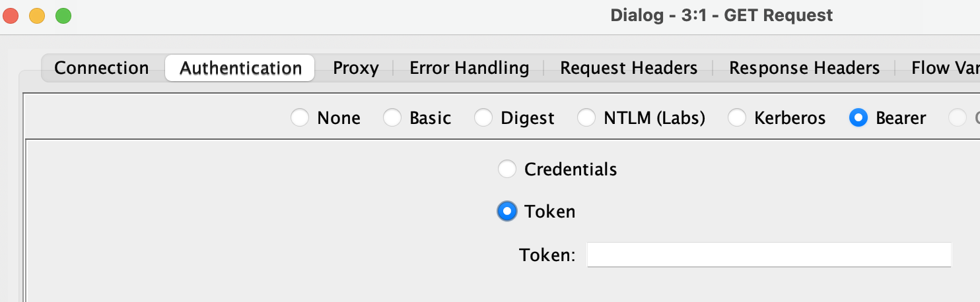
Task: Enable Kerberos authentication
Action: click(737, 118)
